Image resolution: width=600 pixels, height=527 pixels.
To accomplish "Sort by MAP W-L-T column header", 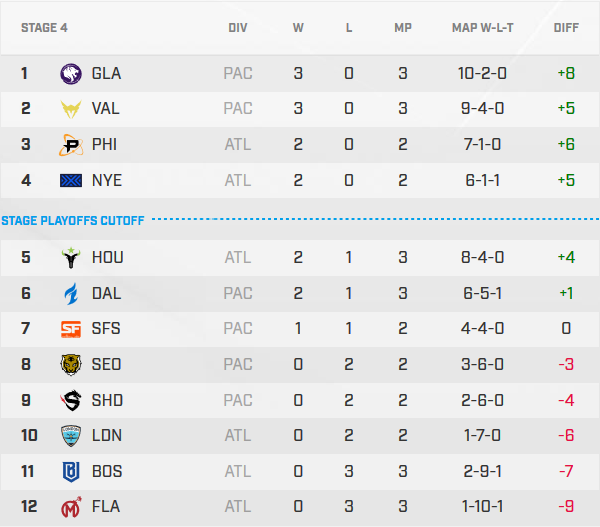I will (x=483, y=28).
